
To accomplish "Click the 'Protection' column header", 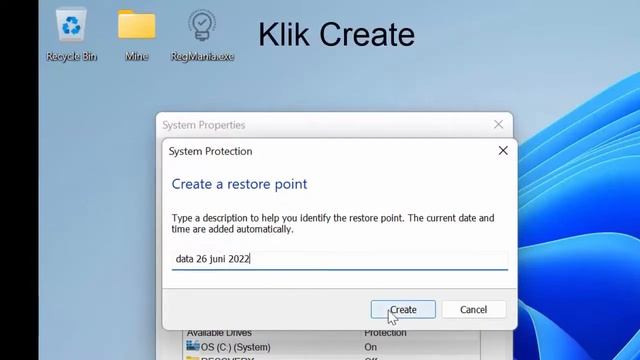I will click(x=385, y=333).
